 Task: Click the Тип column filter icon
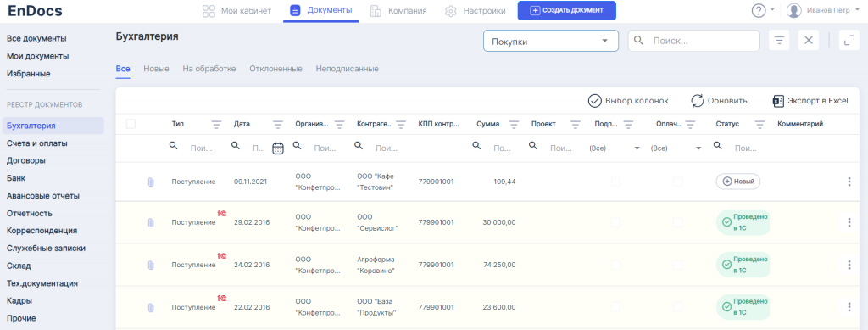click(216, 125)
